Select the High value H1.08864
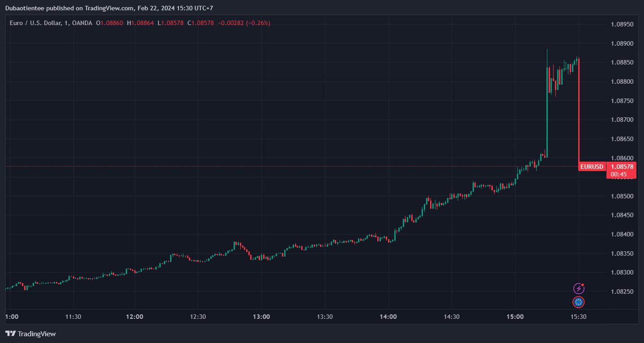The height and width of the screenshot is (343, 644). point(140,23)
